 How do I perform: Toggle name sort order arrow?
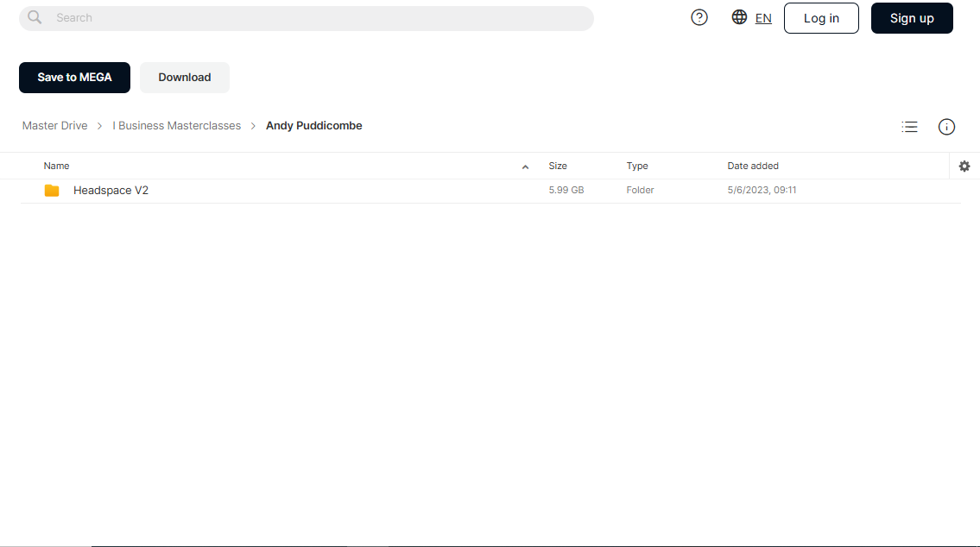pyautogui.click(x=525, y=167)
